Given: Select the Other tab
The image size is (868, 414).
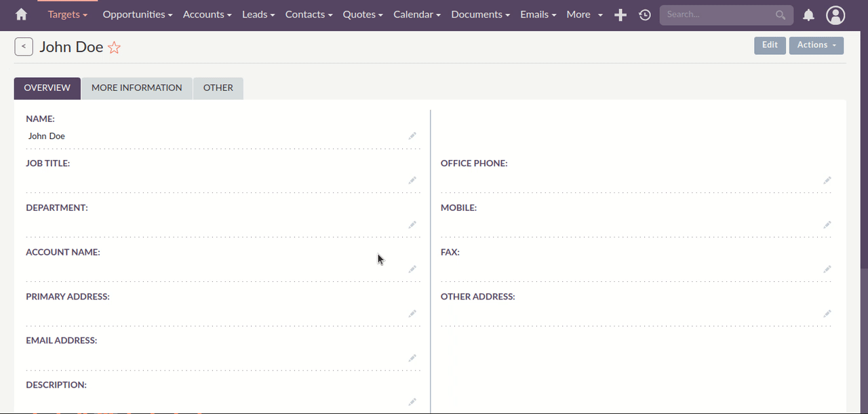Looking at the screenshot, I should 218,88.
